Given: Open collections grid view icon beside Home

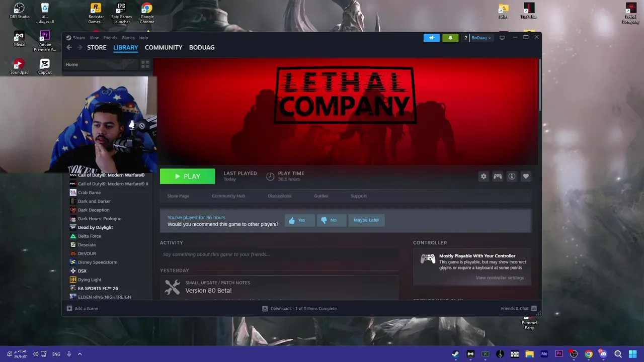Looking at the screenshot, I should pos(145,64).
